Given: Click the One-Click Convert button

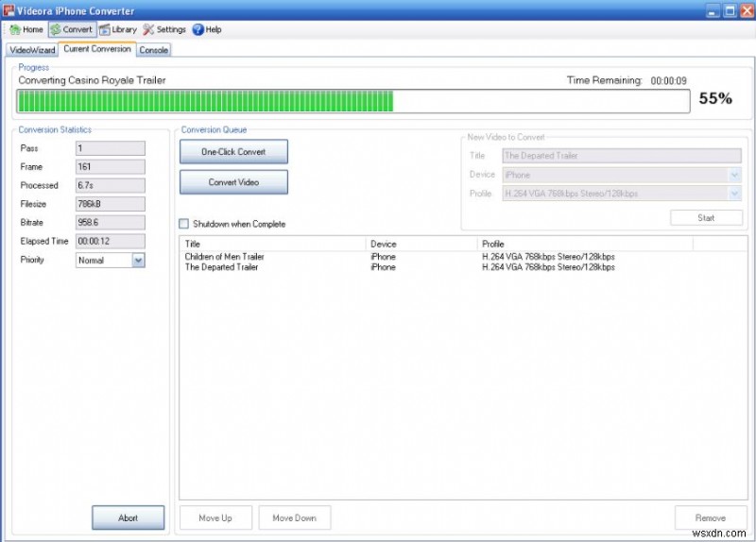Looking at the screenshot, I should click(x=233, y=152).
